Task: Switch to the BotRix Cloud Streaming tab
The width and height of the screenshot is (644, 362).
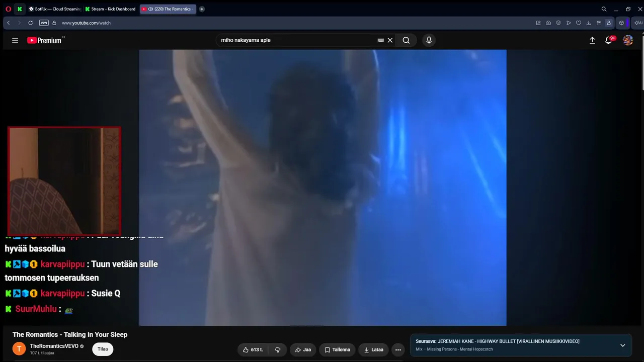Action: pos(54,9)
